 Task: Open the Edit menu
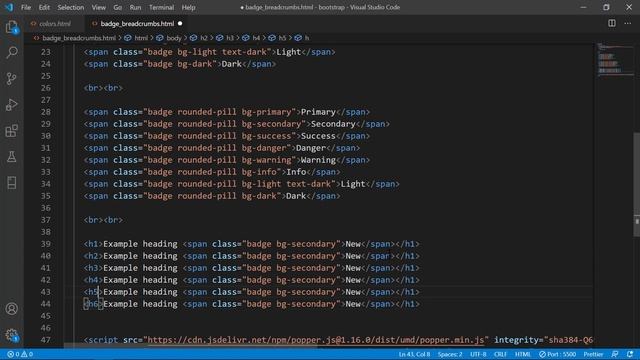point(44,7)
